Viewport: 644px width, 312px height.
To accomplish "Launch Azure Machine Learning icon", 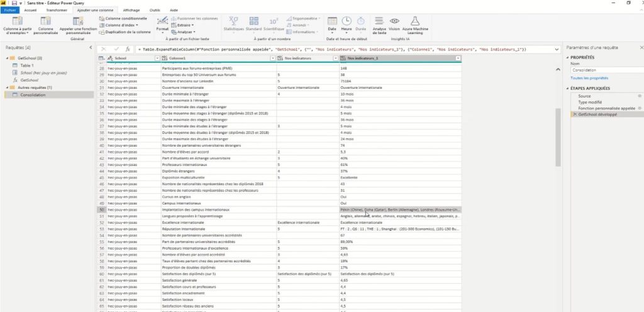I will 415,21.
